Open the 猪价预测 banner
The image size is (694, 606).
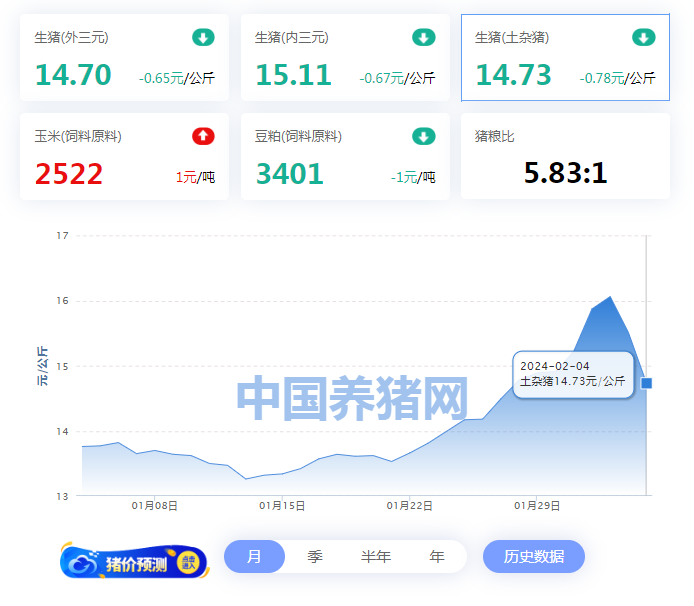tap(135, 563)
